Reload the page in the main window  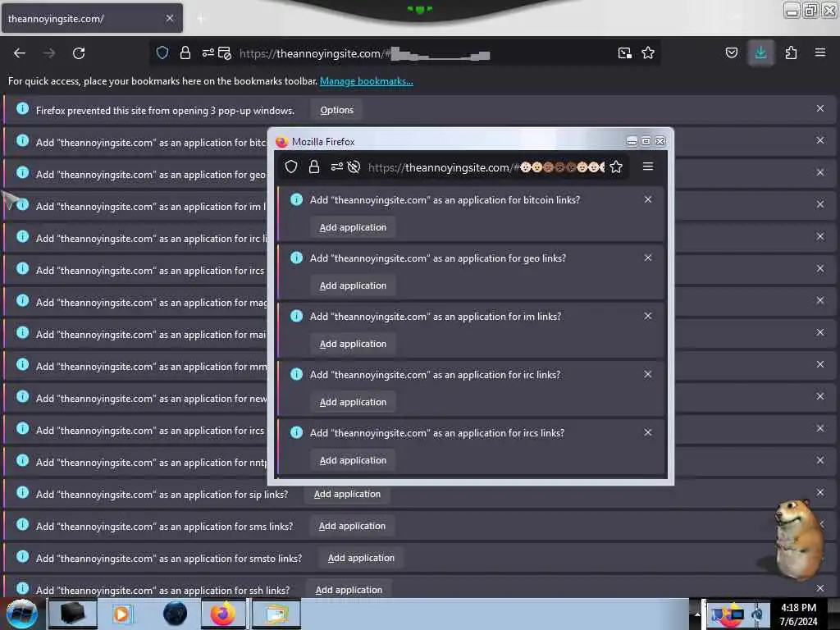click(79, 53)
